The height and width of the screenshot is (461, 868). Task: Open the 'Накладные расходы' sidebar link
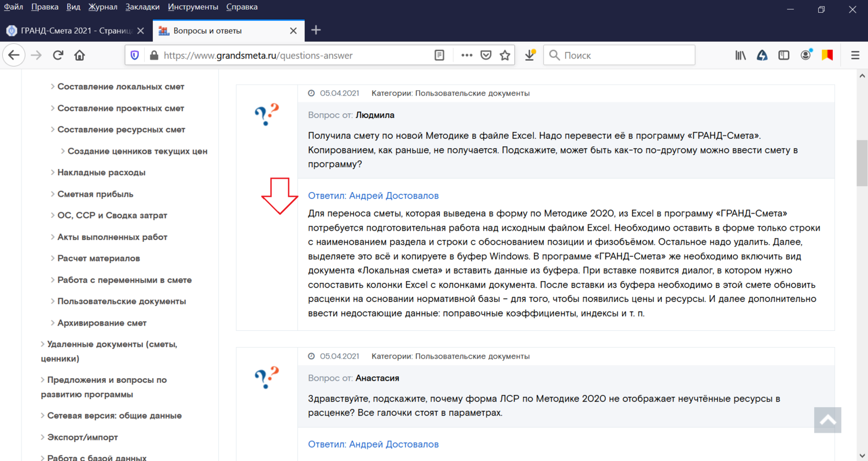coord(101,172)
